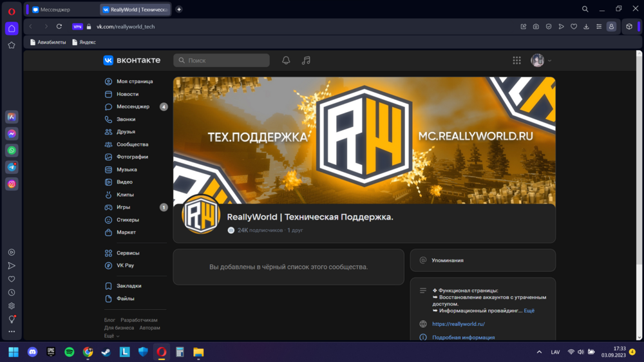Open Мессенджер in VK left menu
644x362 pixels.
point(135,106)
